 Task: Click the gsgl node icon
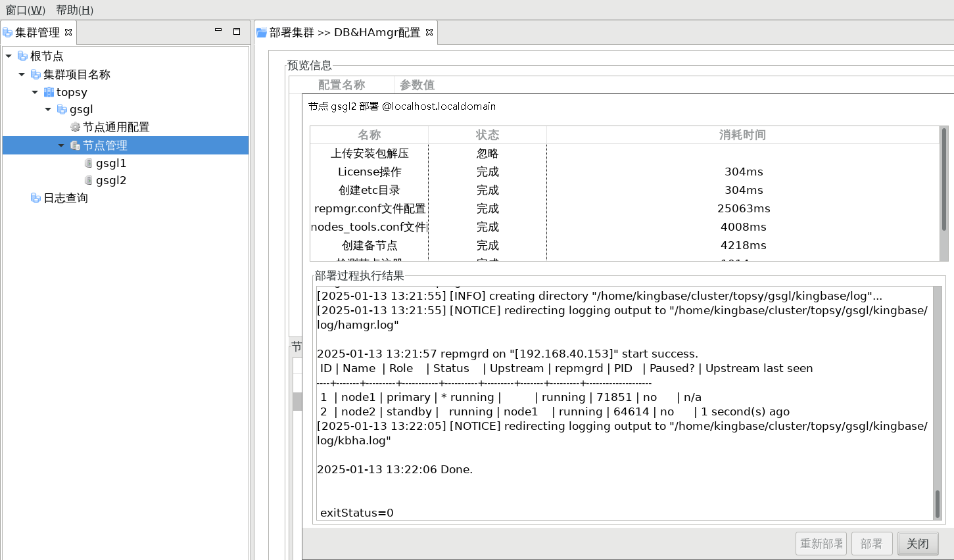tap(62, 109)
